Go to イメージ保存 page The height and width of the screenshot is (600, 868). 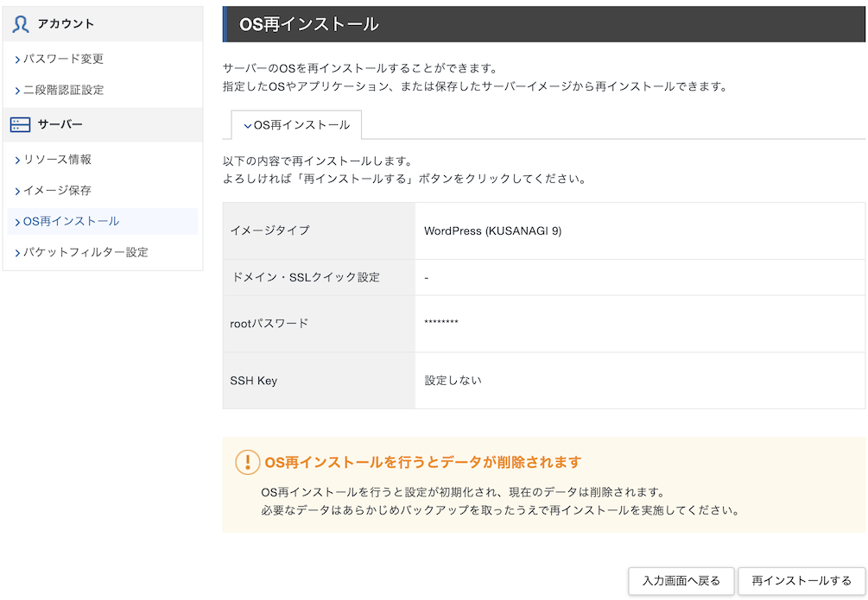pyautogui.click(x=57, y=191)
